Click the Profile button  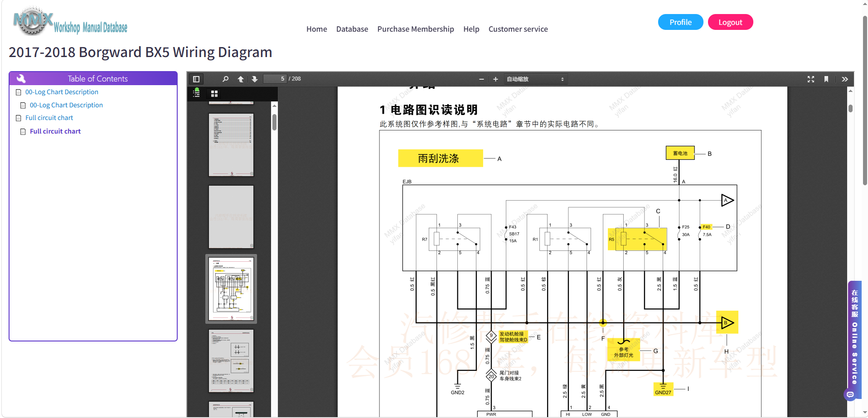[681, 22]
